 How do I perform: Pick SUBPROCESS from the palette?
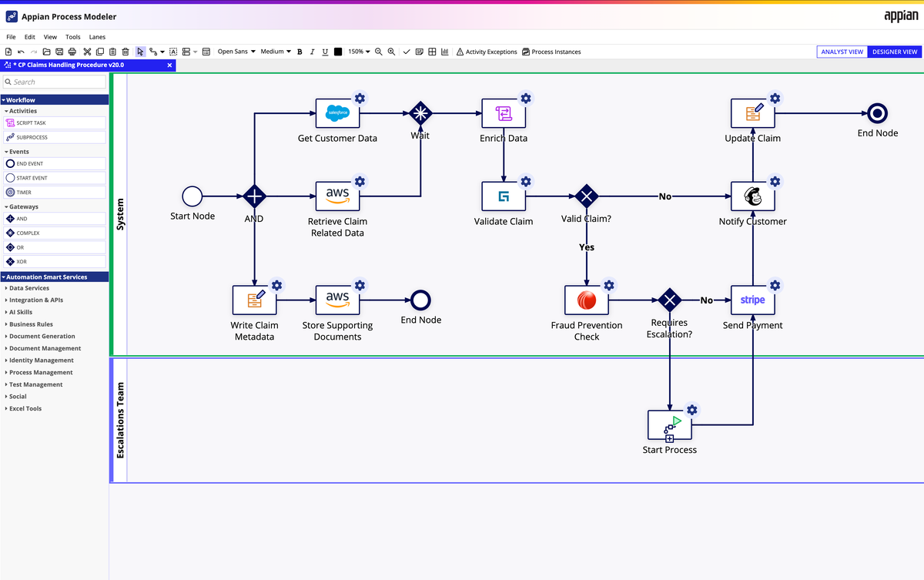click(54, 137)
